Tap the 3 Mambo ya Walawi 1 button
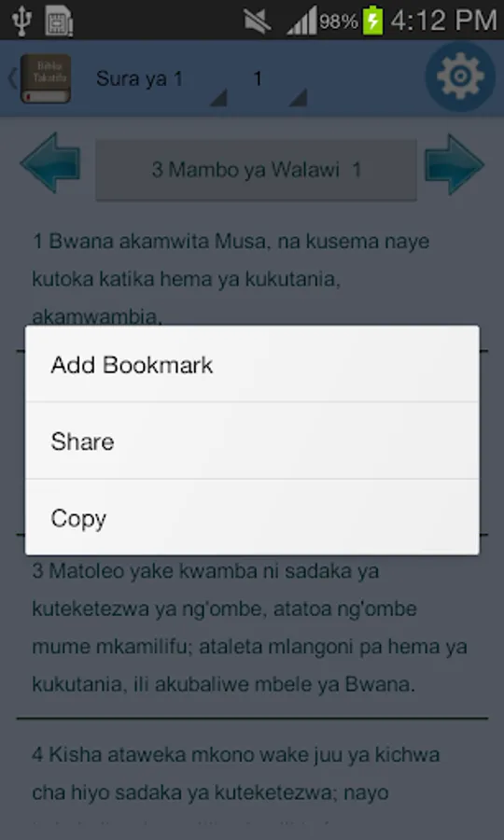The width and height of the screenshot is (504, 840). (x=256, y=170)
